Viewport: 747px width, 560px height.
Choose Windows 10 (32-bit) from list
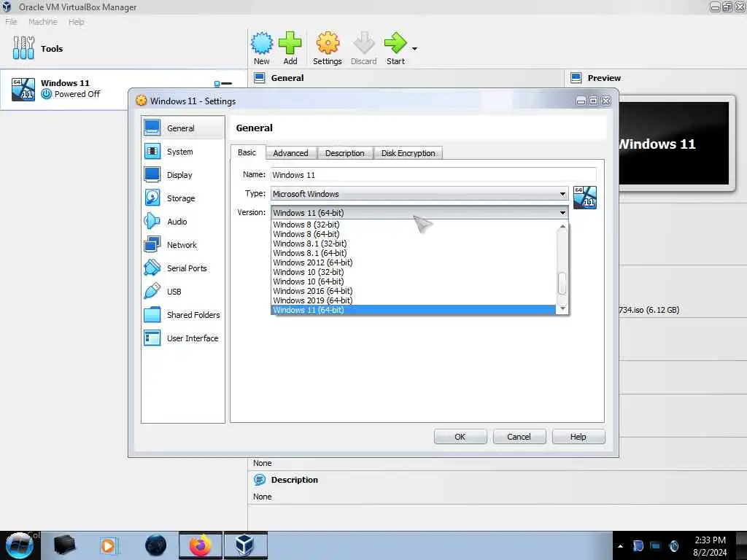click(413, 272)
